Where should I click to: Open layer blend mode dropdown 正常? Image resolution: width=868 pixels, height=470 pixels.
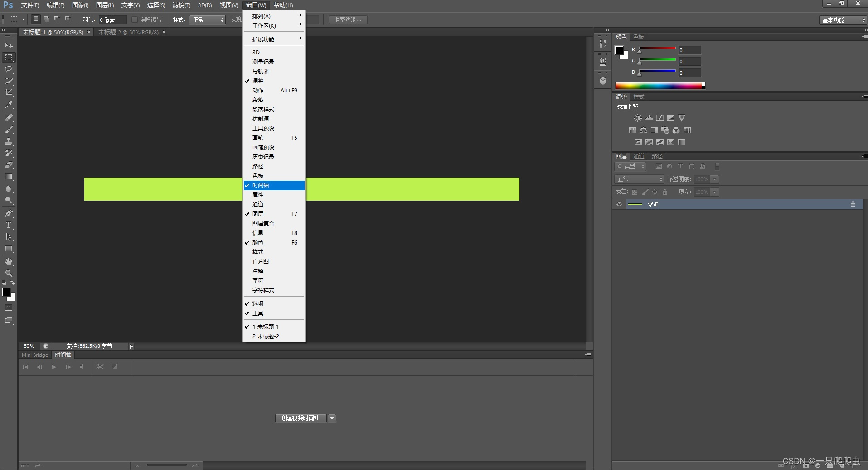[639, 179]
